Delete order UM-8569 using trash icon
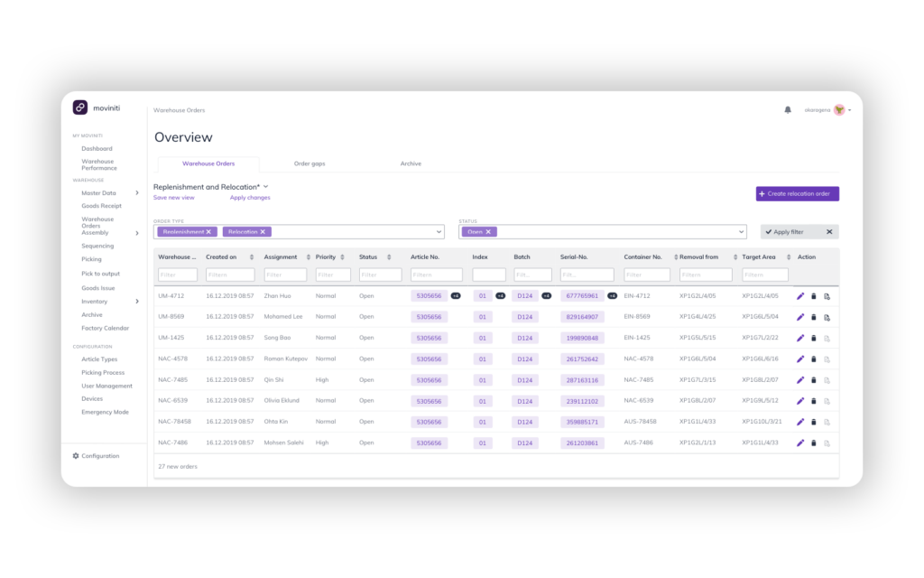The image size is (924, 578). pos(813,317)
